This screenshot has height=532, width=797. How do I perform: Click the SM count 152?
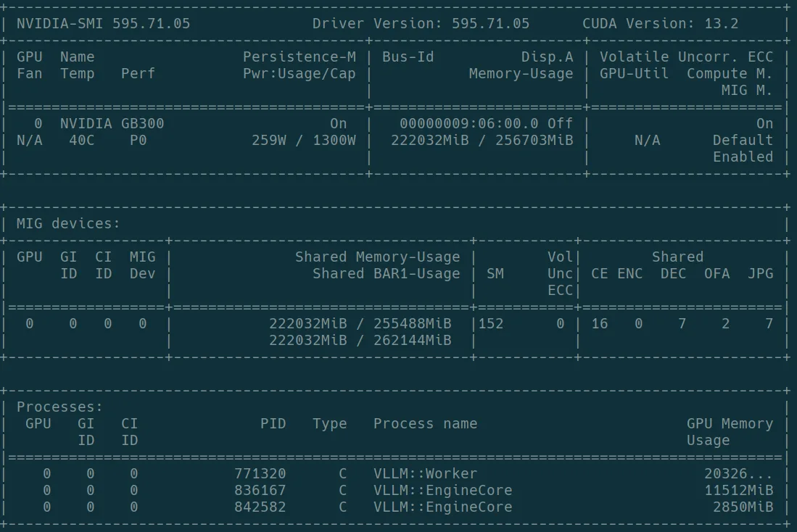tap(490, 324)
